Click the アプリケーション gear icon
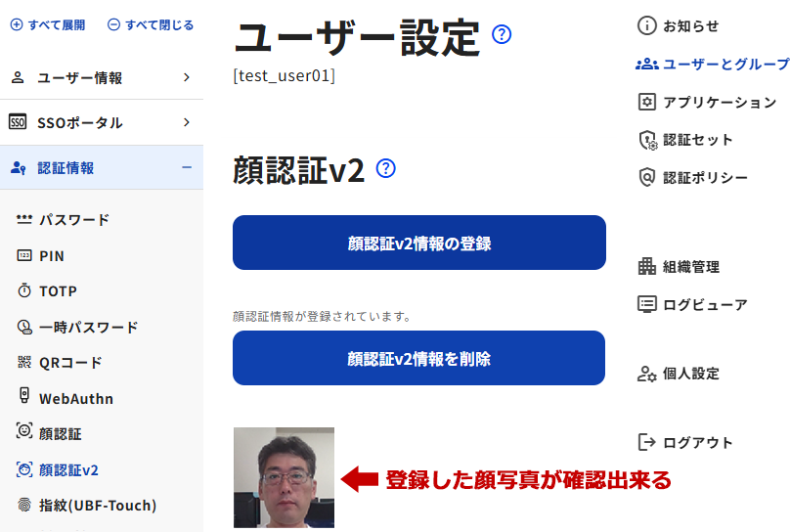 [x=646, y=102]
